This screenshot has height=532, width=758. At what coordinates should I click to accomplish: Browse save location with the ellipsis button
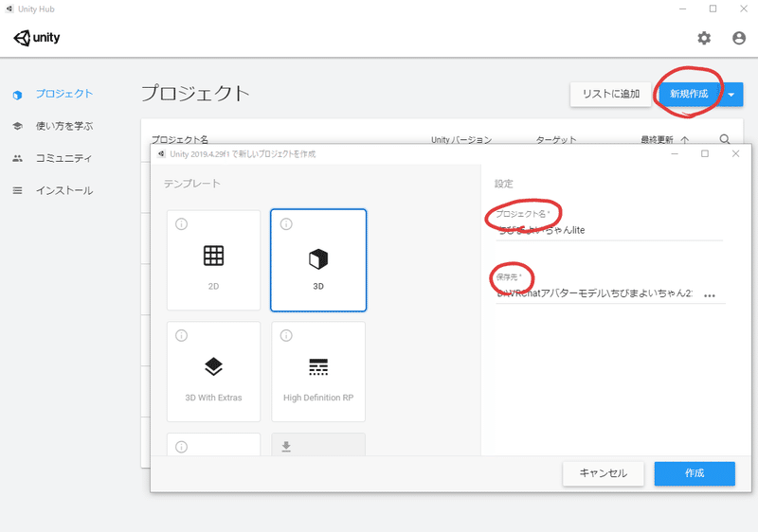709,295
